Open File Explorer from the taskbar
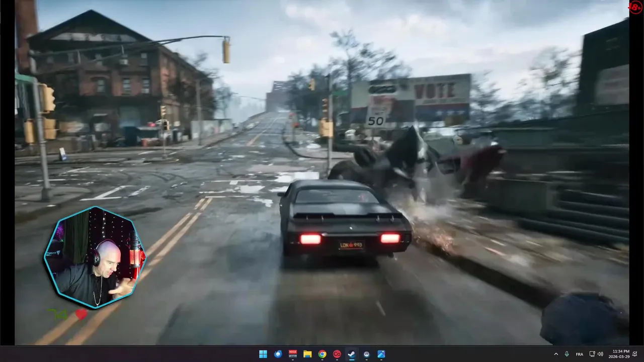 pyautogui.click(x=307, y=354)
